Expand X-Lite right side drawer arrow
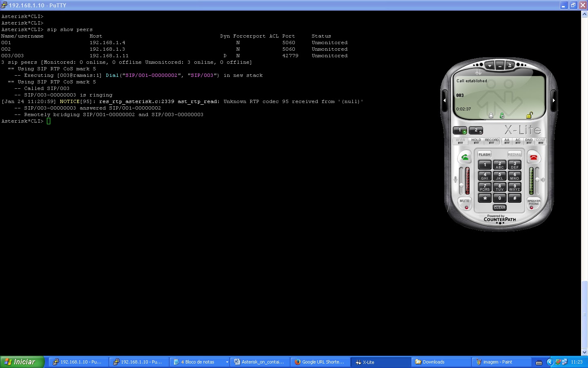The width and height of the screenshot is (588, 368). pos(554,100)
